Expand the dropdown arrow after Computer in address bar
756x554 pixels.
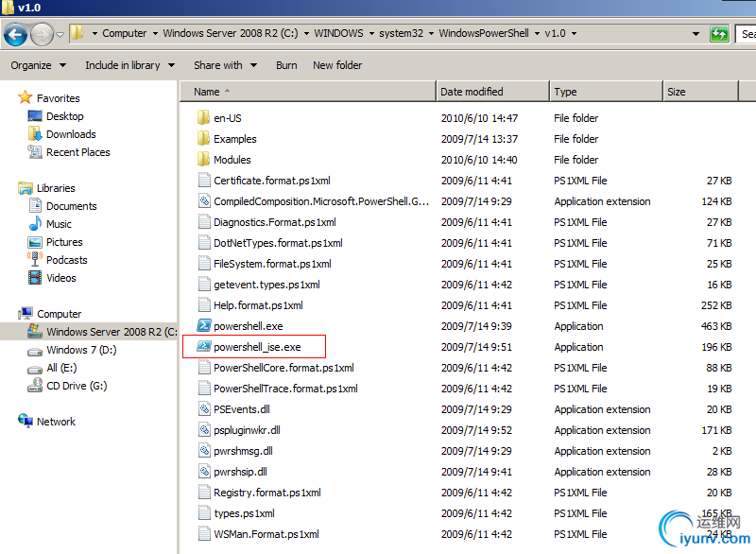coord(155,33)
